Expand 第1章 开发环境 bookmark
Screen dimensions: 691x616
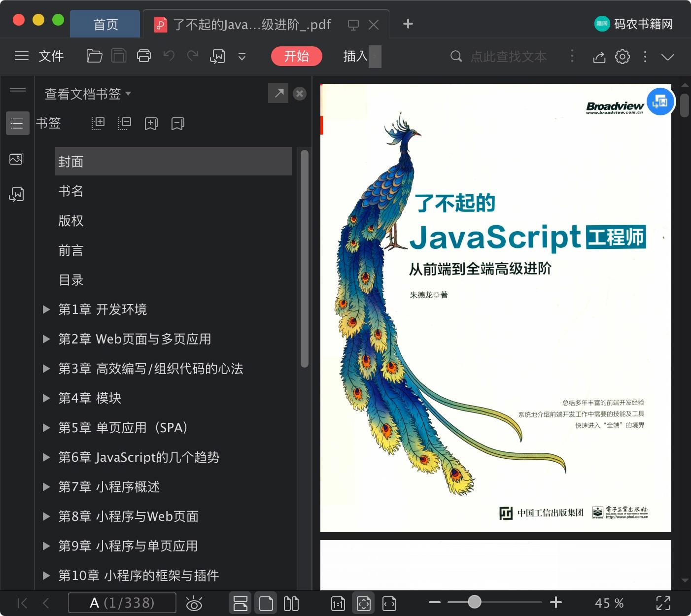[x=46, y=309]
